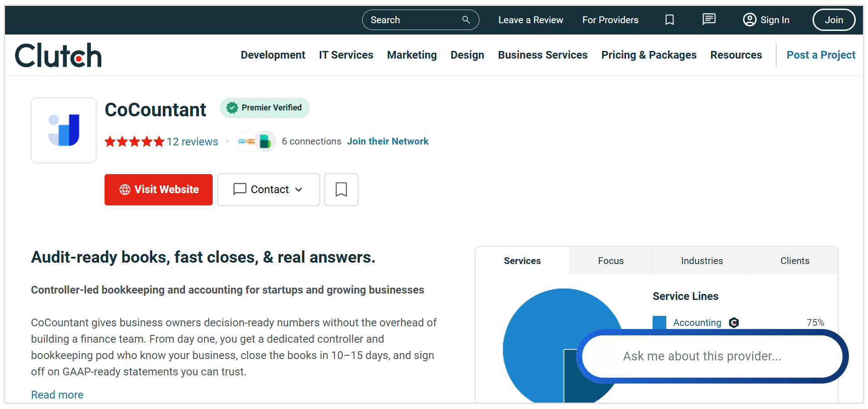This screenshot has width=868, height=409.
Task: Click the Accounting service line link
Action: tap(697, 323)
